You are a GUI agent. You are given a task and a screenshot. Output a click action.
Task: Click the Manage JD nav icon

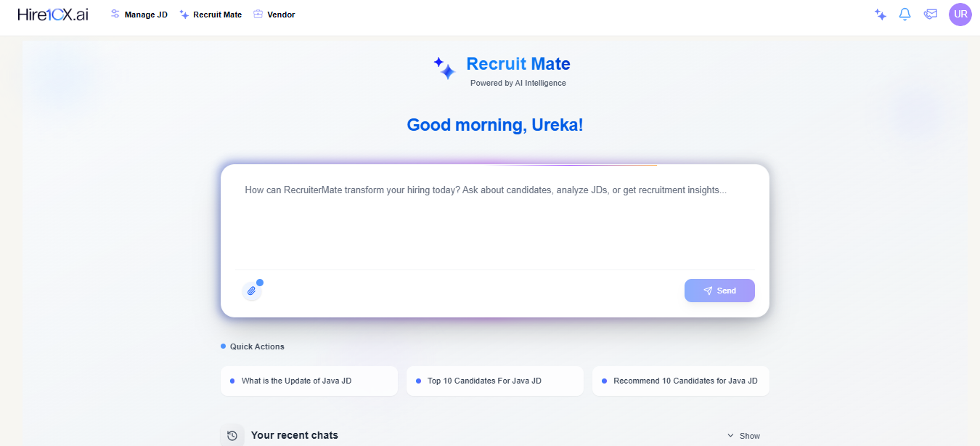point(115,15)
